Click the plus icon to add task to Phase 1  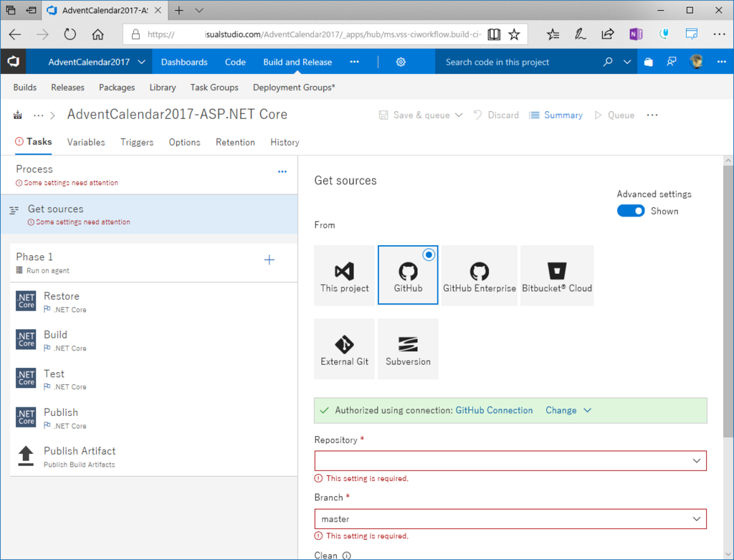point(270,260)
